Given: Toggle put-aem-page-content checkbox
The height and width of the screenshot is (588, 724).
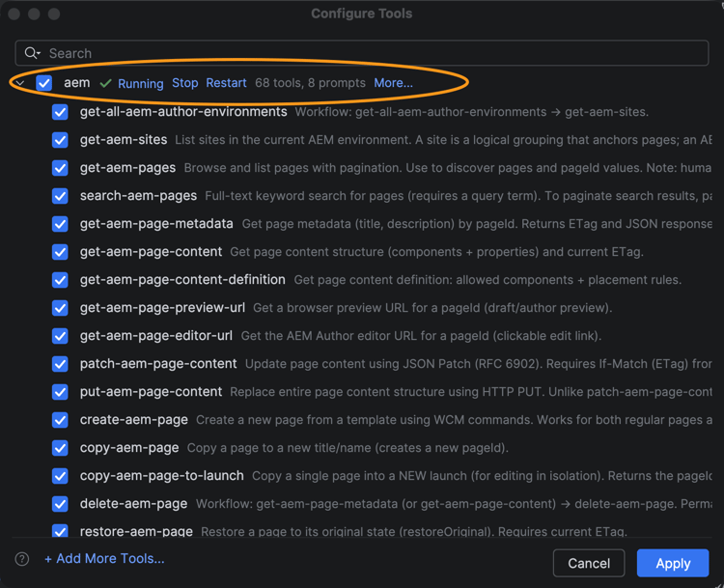Looking at the screenshot, I should 60,392.
